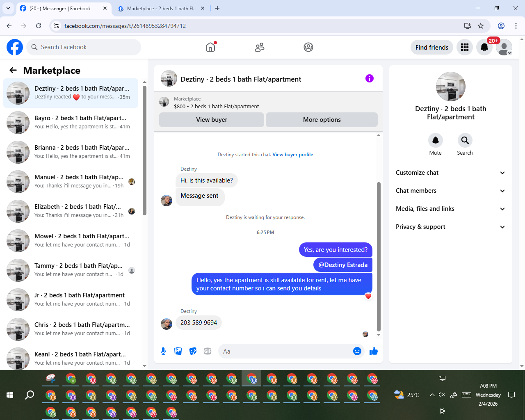Open the Chrome profile icon
Viewport: 525px width, 420px height.
point(501,26)
